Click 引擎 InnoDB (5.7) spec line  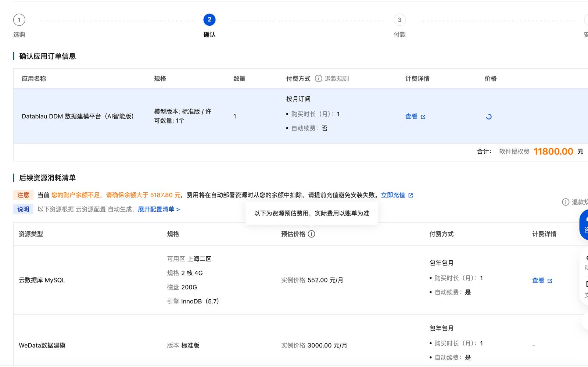point(193,302)
